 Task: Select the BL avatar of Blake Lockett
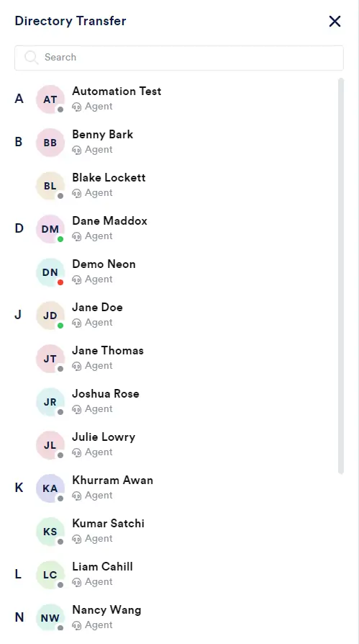click(x=50, y=186)
